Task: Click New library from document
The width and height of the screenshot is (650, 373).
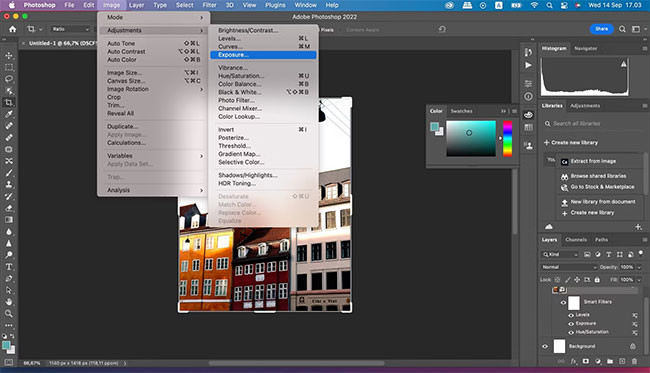Action: click(603, 202)
